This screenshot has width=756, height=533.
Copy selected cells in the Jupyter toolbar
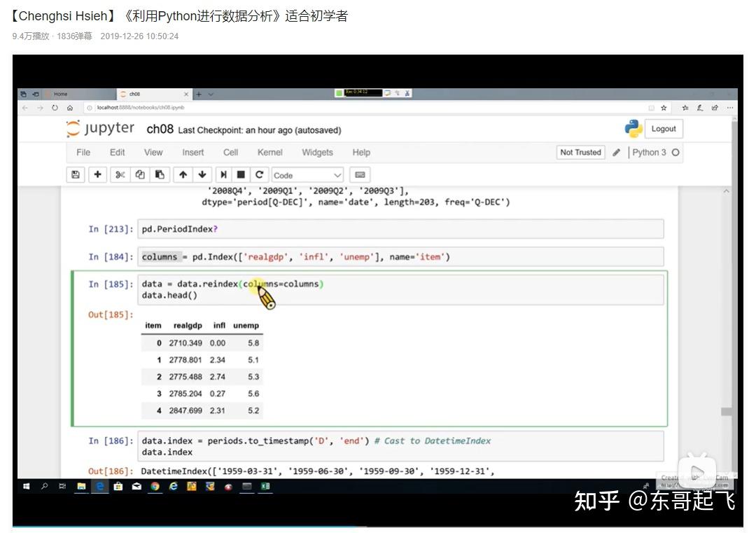140,174
